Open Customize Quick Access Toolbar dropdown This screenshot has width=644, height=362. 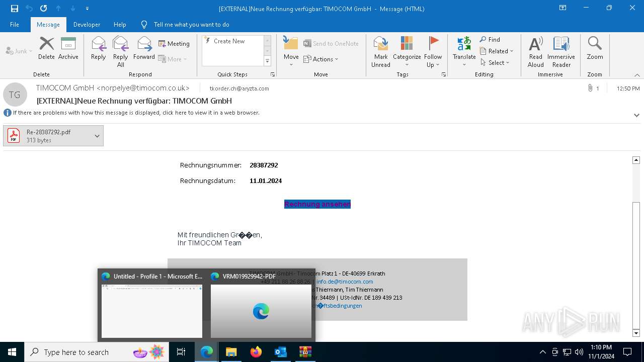pos(87,9)
